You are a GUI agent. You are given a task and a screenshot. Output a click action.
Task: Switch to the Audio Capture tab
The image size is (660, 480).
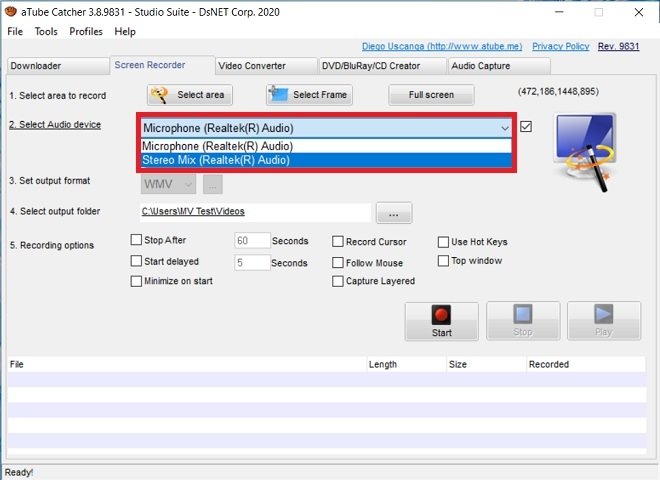499,66
